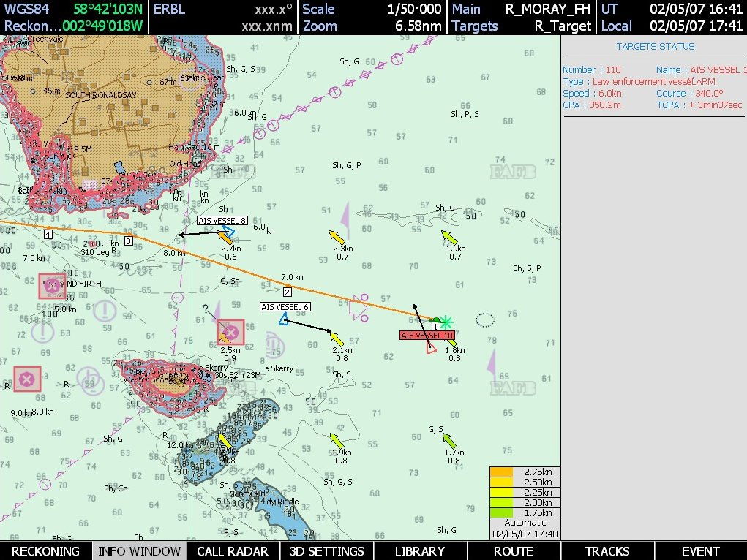Select the wreck symbol beside the question mark
The image size is (747, 560).
point(230,333)
